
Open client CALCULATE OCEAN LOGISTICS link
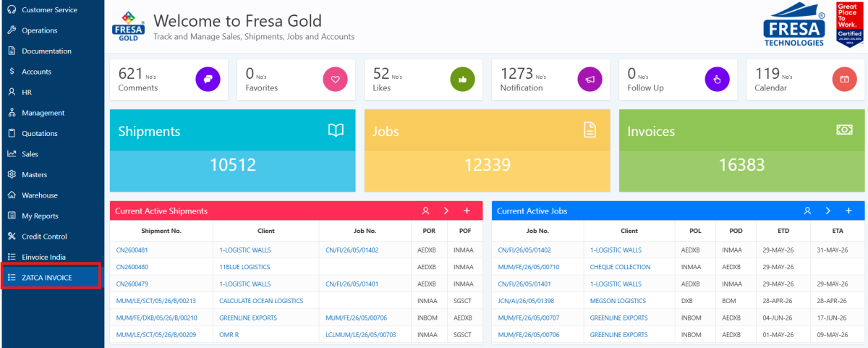pyautogui.click(x=261, y=300)
